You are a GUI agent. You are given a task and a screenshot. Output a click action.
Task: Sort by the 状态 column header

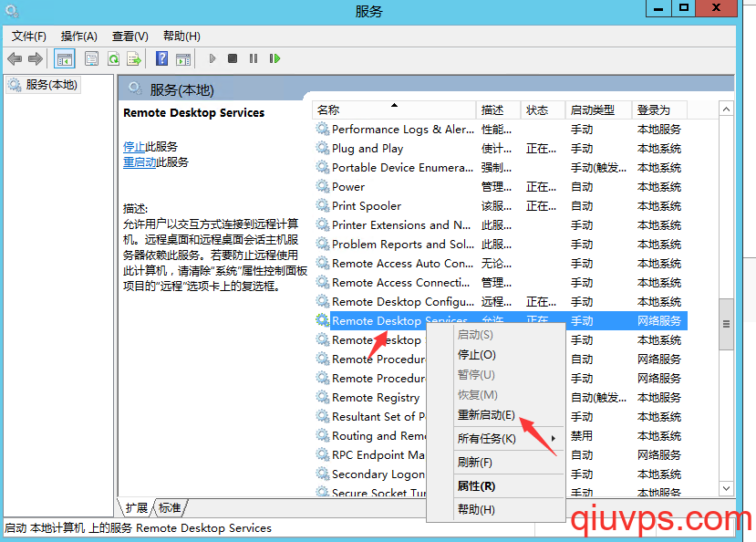point(543,109)
